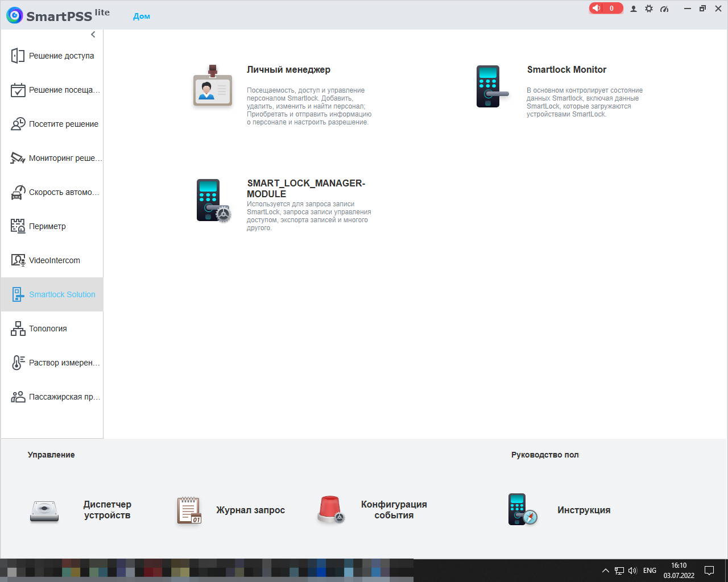
Task: Open the notification center icon
Action: click(x=709, y=571)
